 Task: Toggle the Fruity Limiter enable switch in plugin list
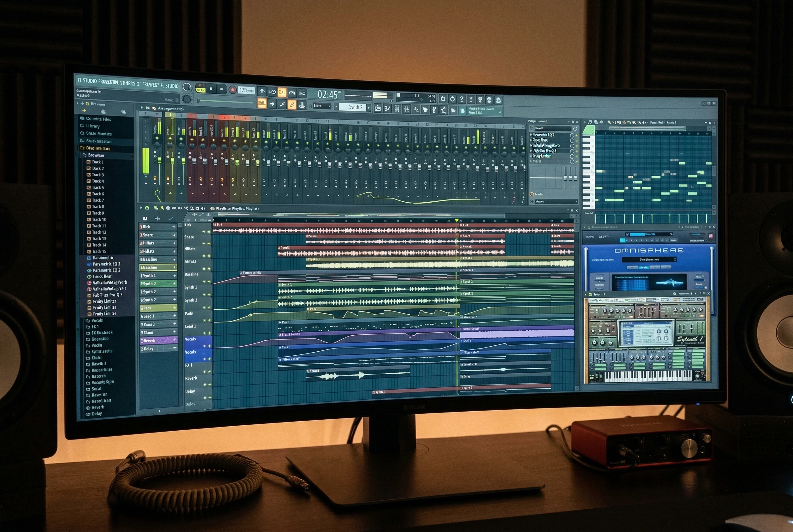tap(577, 157)
